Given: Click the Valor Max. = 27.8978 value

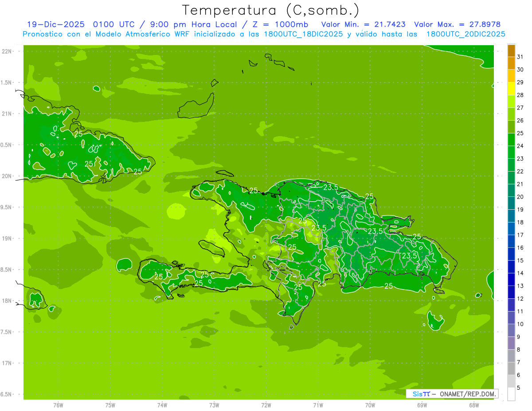Looking at the screenshot, I should (458, 24).
